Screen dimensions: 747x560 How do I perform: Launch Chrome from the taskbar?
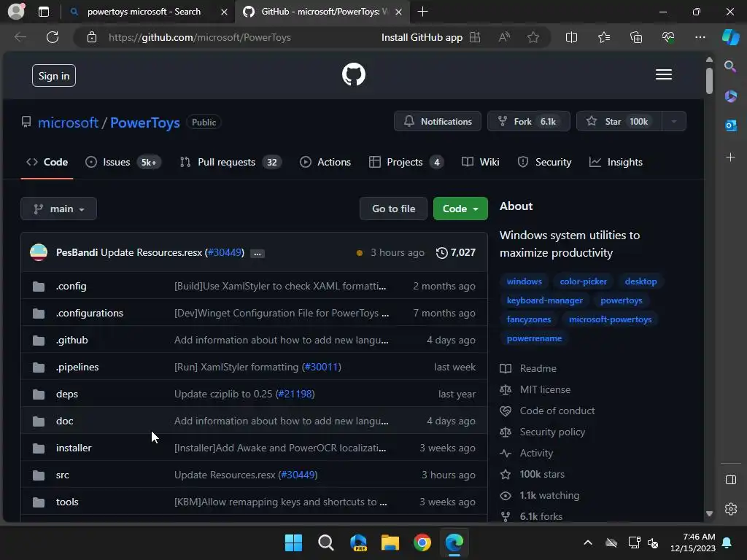click(x=422, y=542)
